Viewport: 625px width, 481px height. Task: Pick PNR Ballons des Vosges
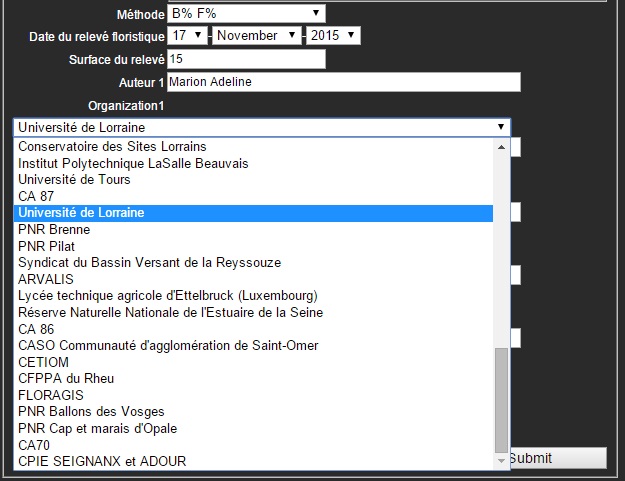[91, 412]
